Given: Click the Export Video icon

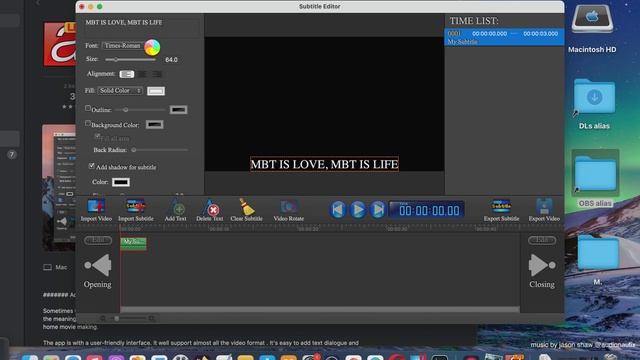Looking at the screenshot, I should tap(544, 207).
